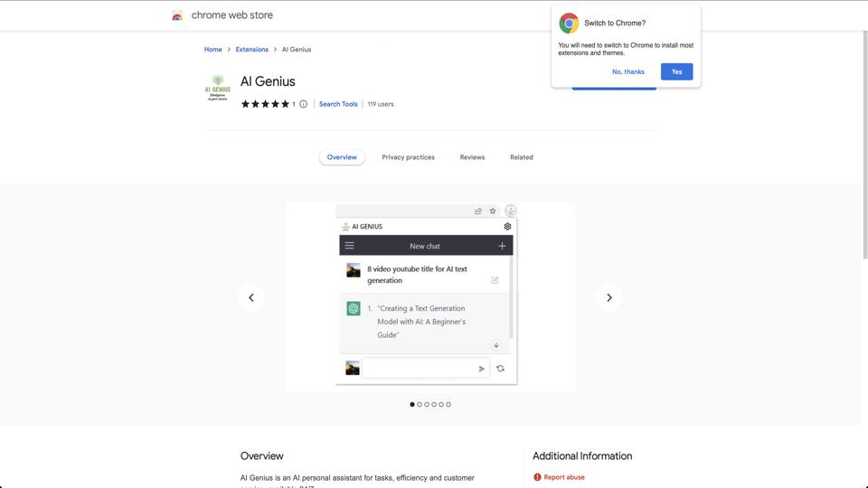The height and width of the screenshot is (488, 868).
Task: Click the Report abuse link
Action: pos(564,477)
